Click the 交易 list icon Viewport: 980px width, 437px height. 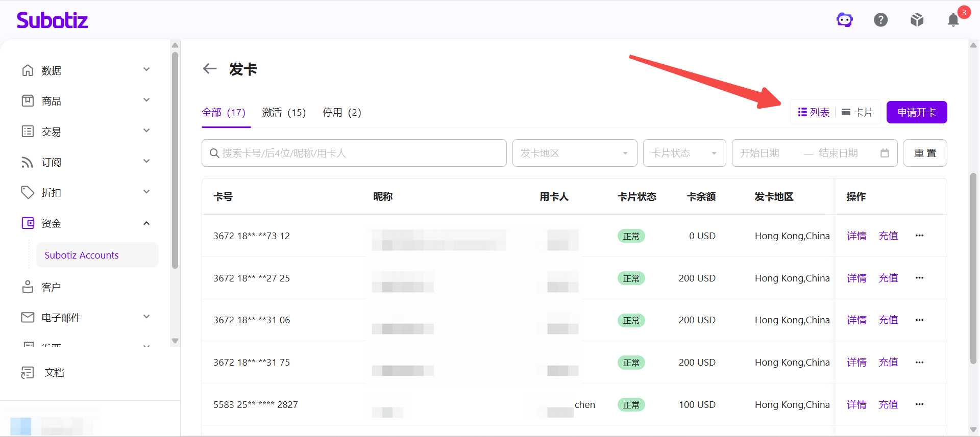(28, 131)
